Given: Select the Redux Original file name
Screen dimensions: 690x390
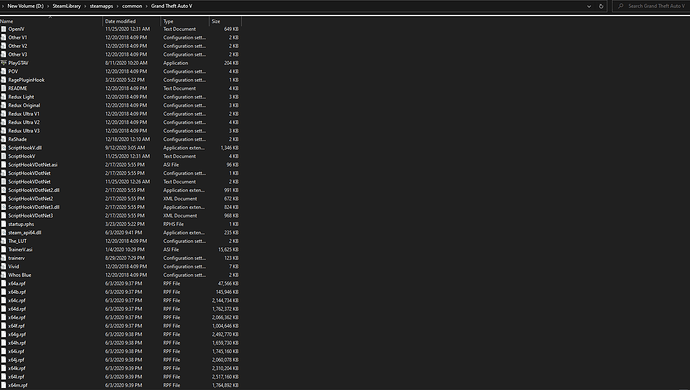Looking at the screenshot, I should pos(24,106).
